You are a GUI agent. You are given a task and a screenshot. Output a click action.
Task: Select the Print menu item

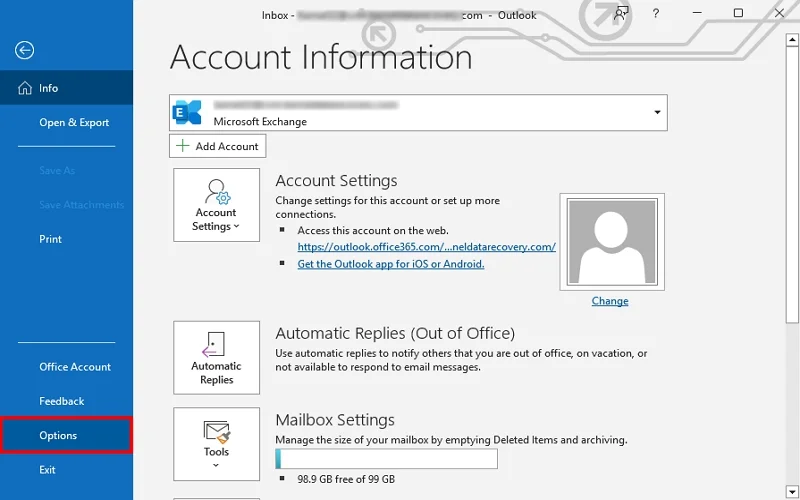pos(66,239)
